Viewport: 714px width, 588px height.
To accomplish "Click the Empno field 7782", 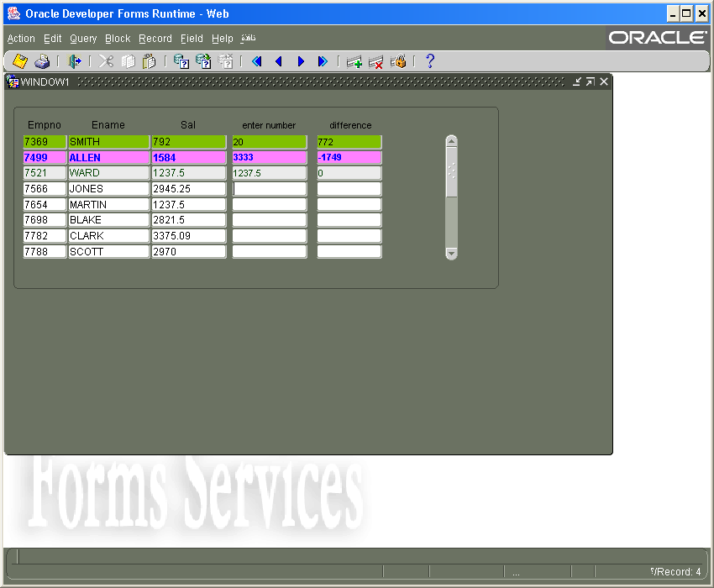I will pos(45,236).
